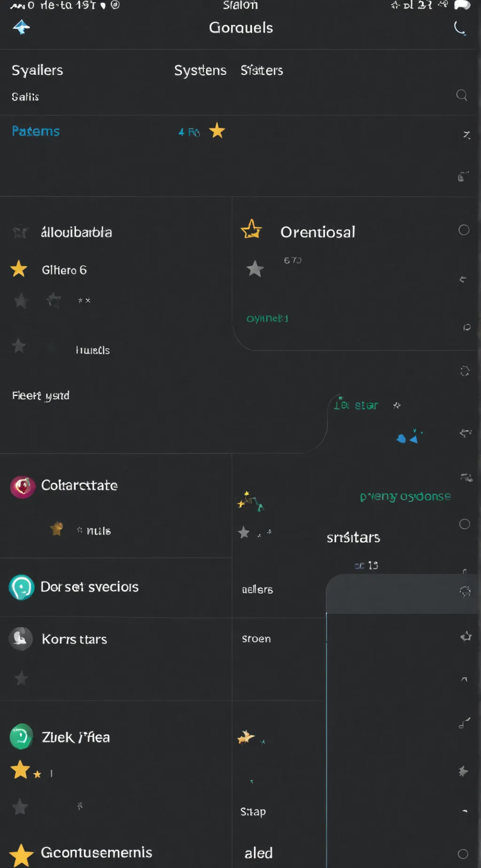Select the teal Dor set svecions icon

22,587
